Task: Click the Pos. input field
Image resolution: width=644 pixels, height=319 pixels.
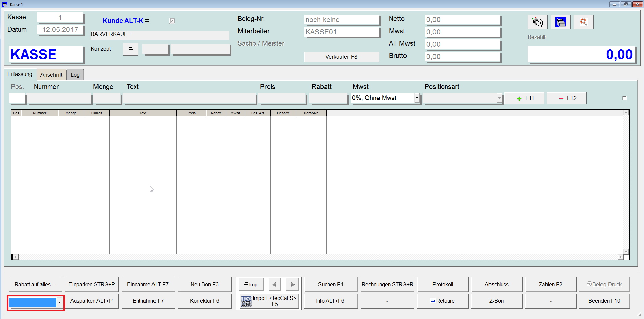Action: (x=17, y=98)
